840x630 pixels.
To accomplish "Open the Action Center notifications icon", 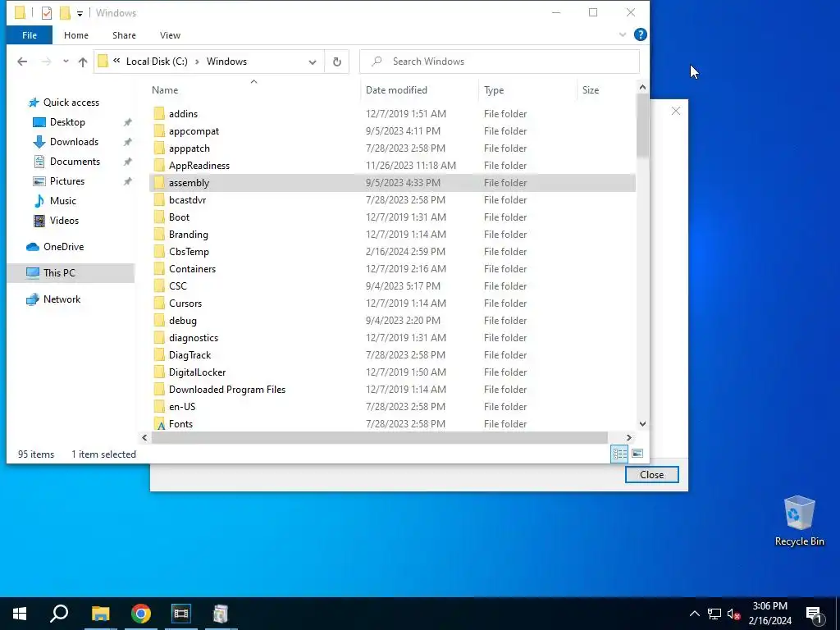I will [815, 614].
